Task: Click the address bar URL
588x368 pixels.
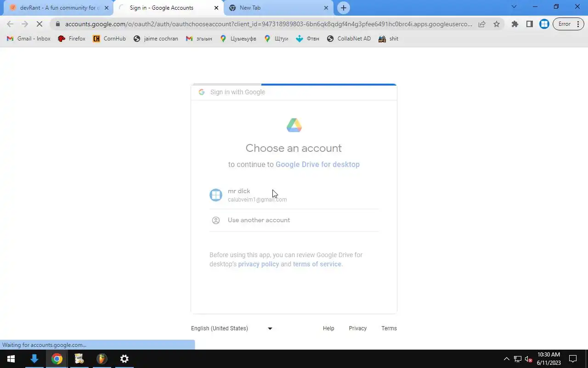Action: (268, 24)
